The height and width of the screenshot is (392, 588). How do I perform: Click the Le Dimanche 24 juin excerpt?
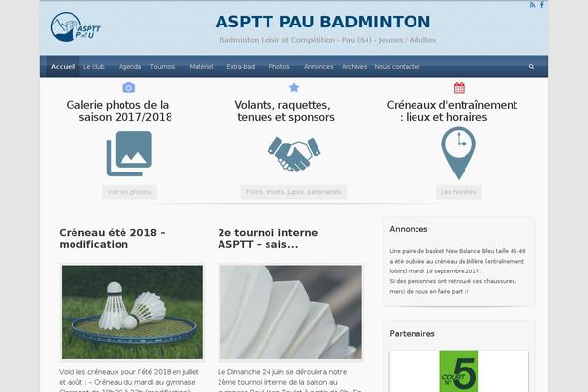289,381
